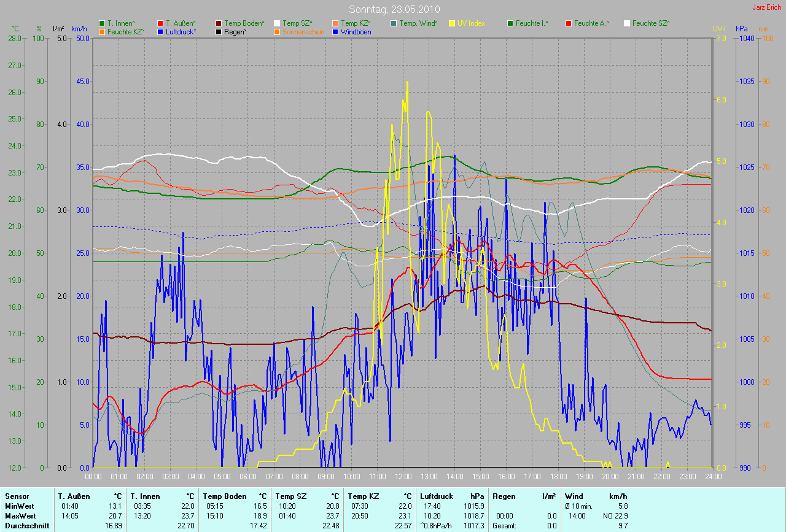This screenshot has width=786, height=532.
Task: Select the 'Sonnenschein' legend label
Action: [x=302, y=31]
